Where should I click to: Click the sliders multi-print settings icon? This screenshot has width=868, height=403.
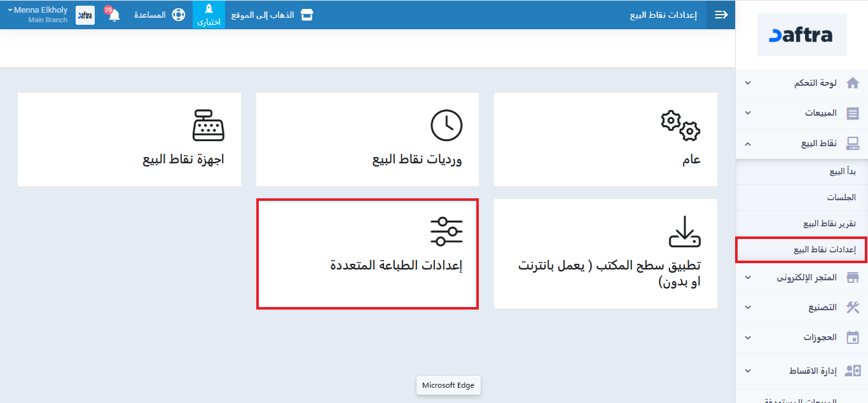pos(446,231)
